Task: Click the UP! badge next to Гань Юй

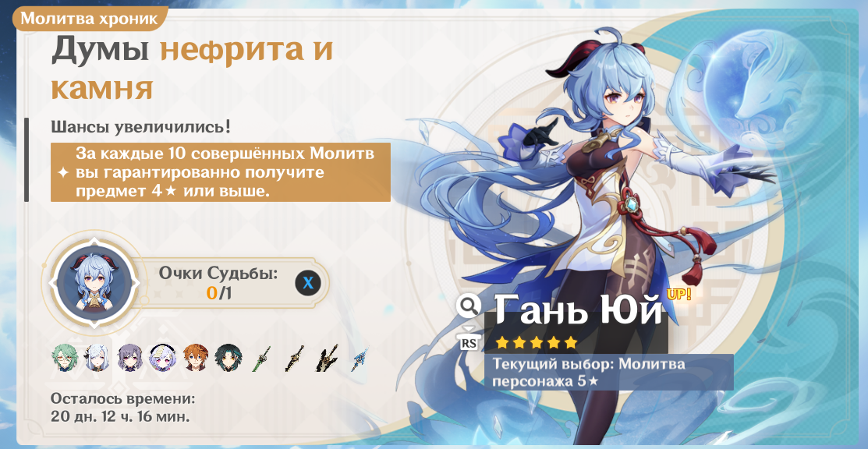Action: tap(680, 294)
